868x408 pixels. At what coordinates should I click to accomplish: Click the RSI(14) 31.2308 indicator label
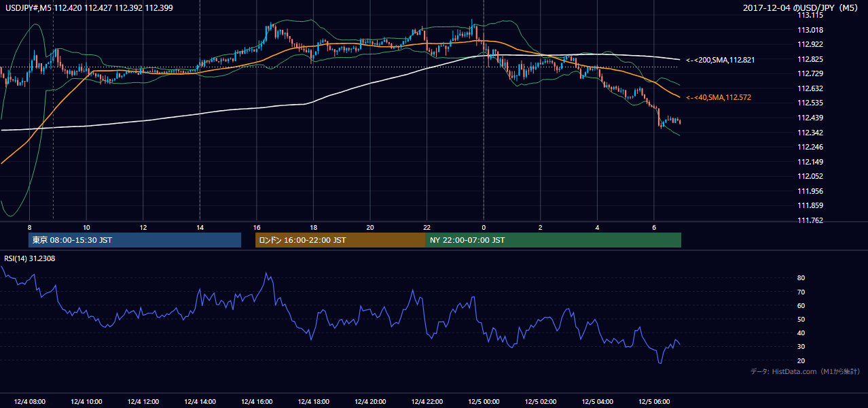point(29,258)
